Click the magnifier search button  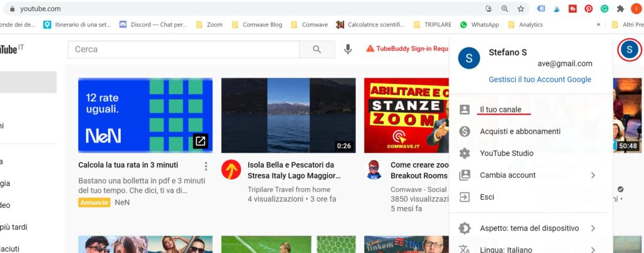point(317,50)
